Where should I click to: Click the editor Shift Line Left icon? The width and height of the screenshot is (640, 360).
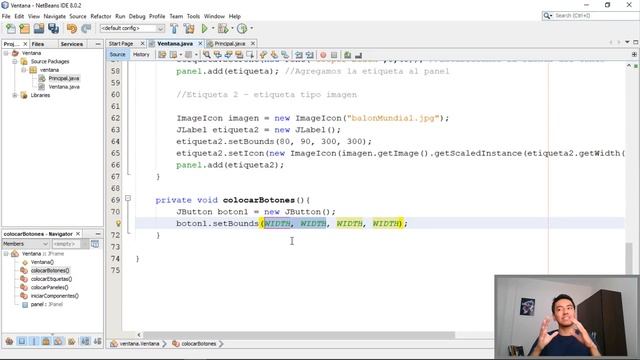pos(299,55)
